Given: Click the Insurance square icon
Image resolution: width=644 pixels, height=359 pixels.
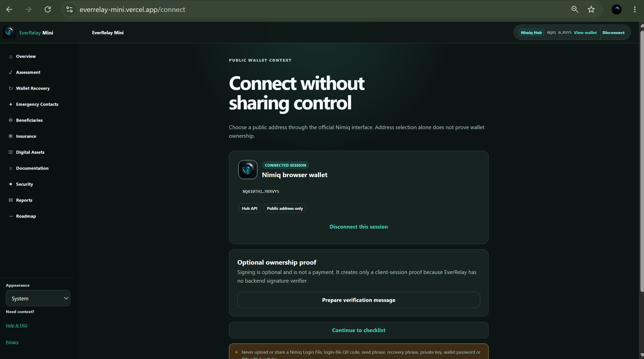Looking at the screenshot, I should (11, 136).
